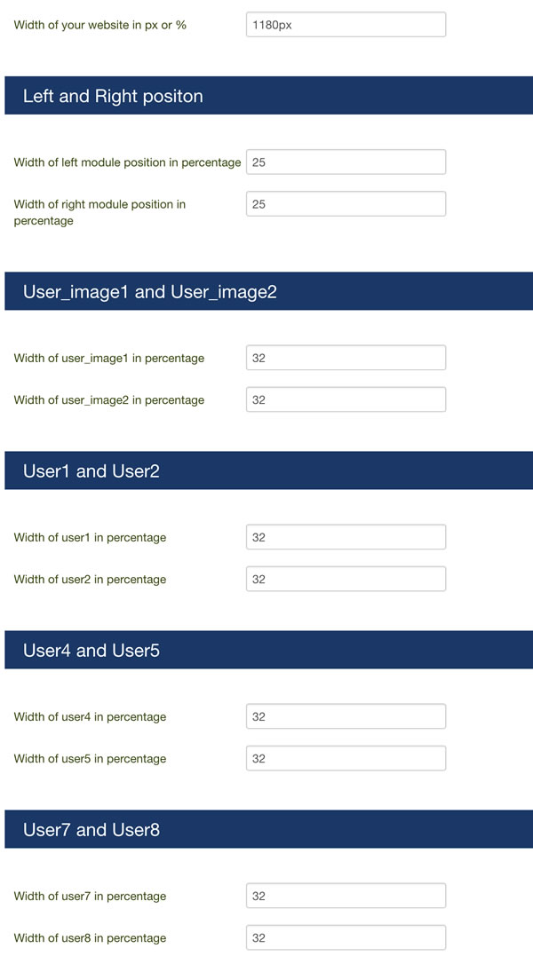Click the user7 width field

(346, 897)
